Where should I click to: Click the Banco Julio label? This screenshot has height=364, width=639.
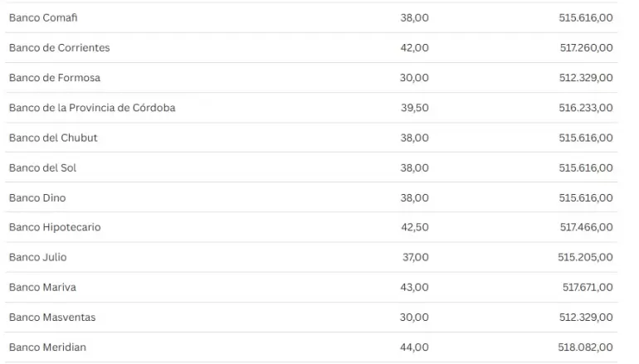click(37, 257)
